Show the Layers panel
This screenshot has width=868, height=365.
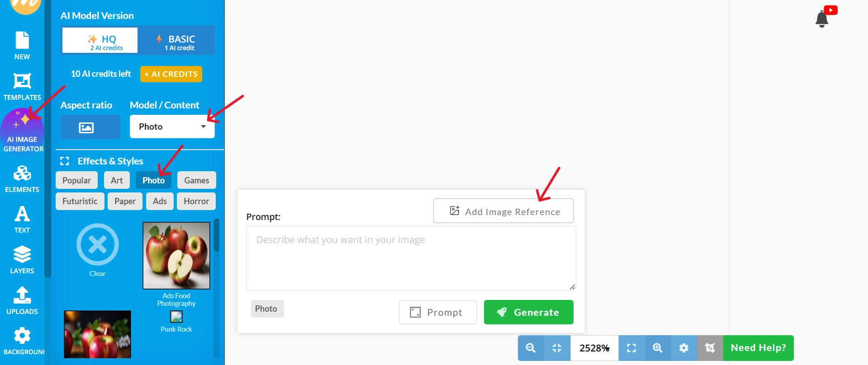click(22, 258)
